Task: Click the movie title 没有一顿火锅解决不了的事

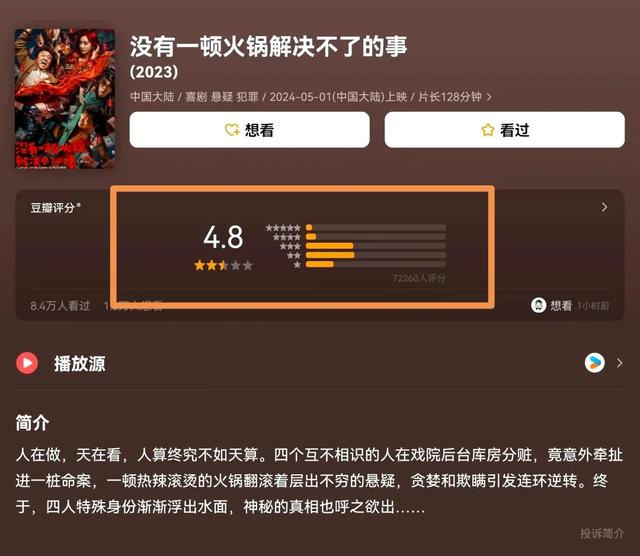Action: tap(269, 46)
